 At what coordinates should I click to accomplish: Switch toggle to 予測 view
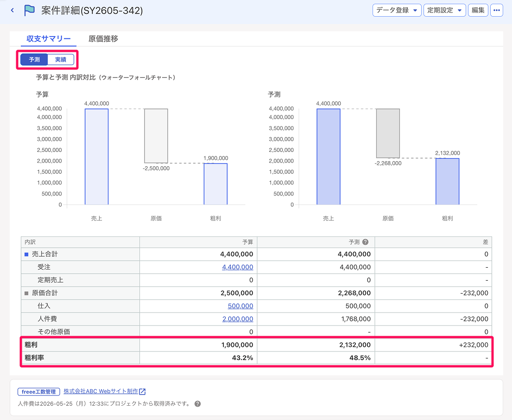click(x=34, y=59)
